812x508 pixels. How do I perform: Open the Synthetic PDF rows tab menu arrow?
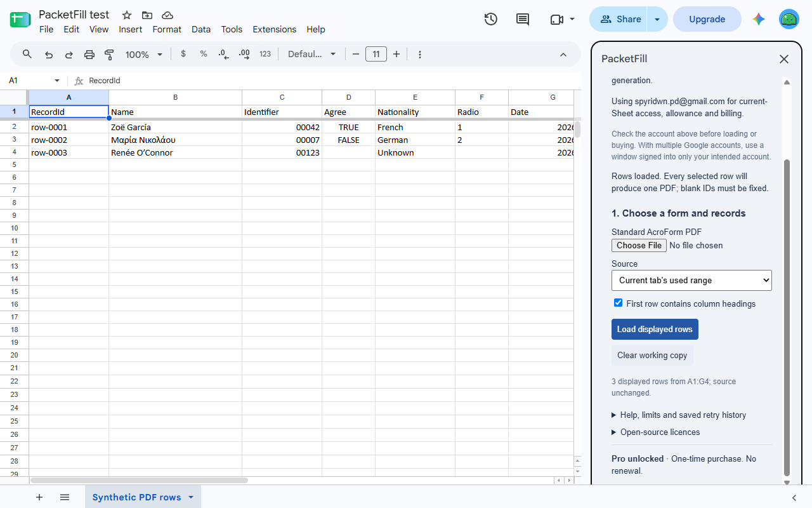[x=191, y=497]
